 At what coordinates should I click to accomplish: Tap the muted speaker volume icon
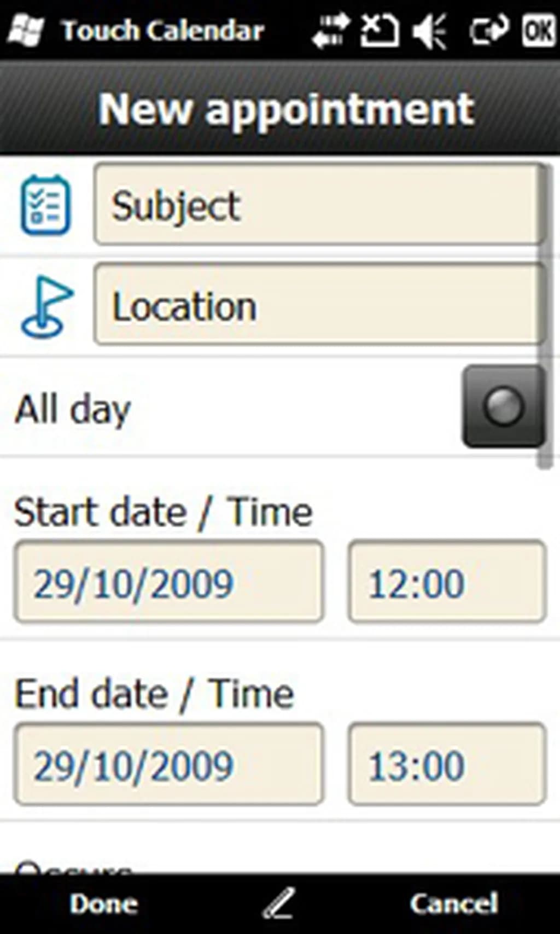click(x=430, y=30)
